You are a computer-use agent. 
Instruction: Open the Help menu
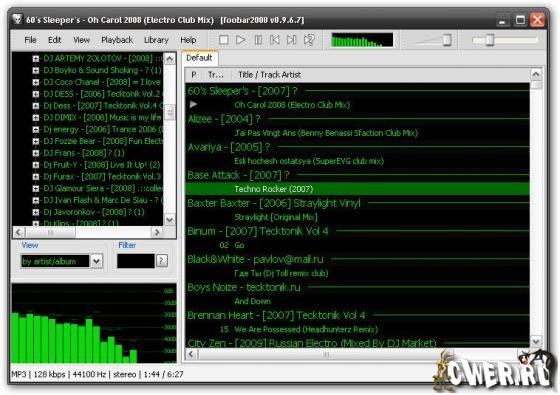pyautogui.click(x=188, y=40)
